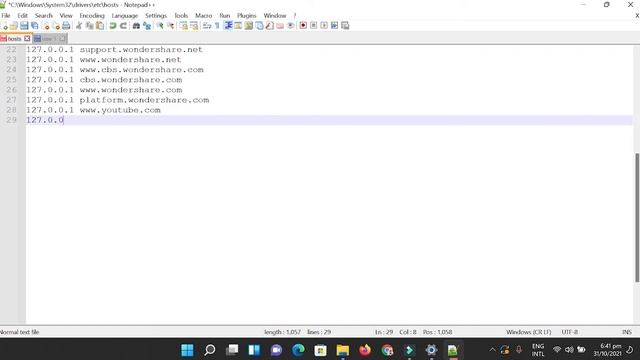
Task: Open the Window menu
Action: [275, 16]
